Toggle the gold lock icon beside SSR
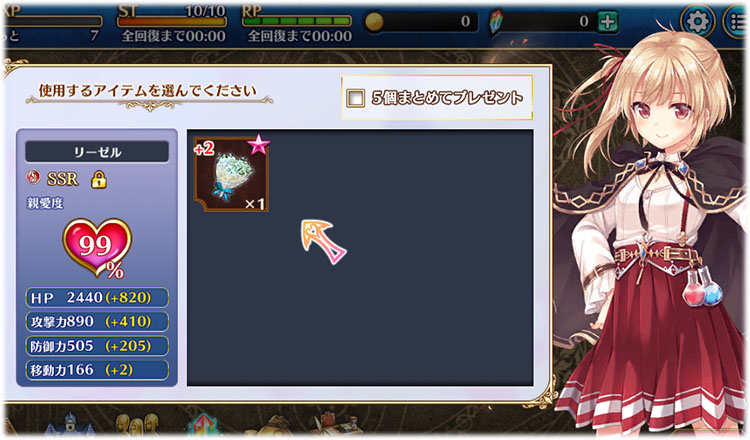This screenshot has width=750, height=440. pos(99,179)
